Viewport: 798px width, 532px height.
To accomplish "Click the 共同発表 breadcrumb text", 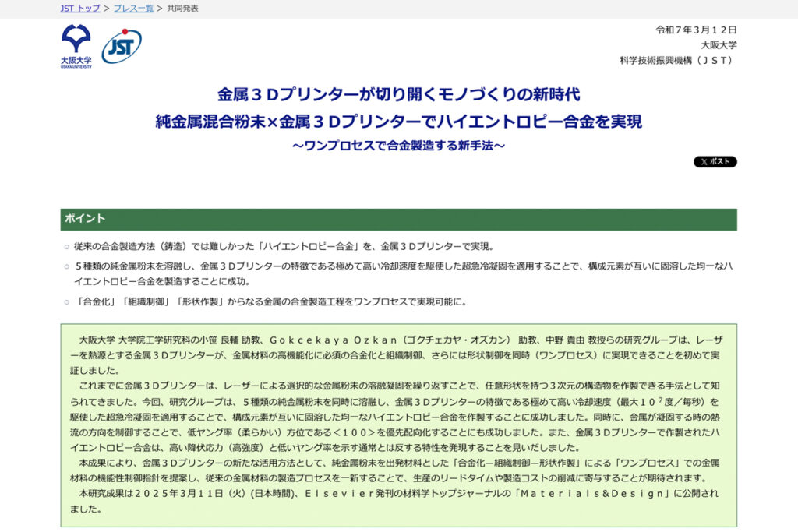I will pos(182,9).
